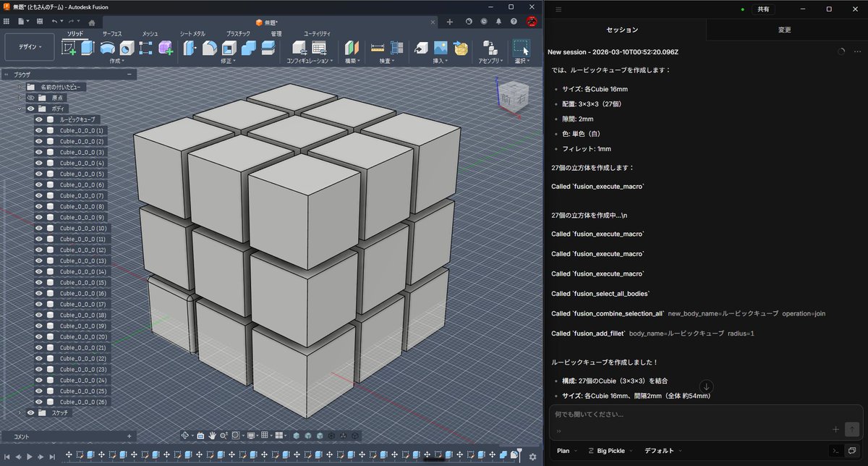Activate the 選択 selection tool
The height and width of the screenshot is (466, 868).
[520, 48]
